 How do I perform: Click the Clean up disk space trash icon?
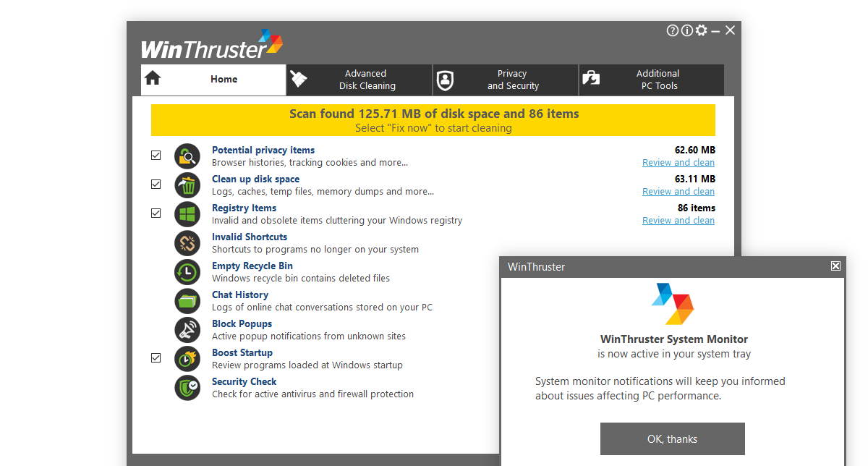pos(187,185)
